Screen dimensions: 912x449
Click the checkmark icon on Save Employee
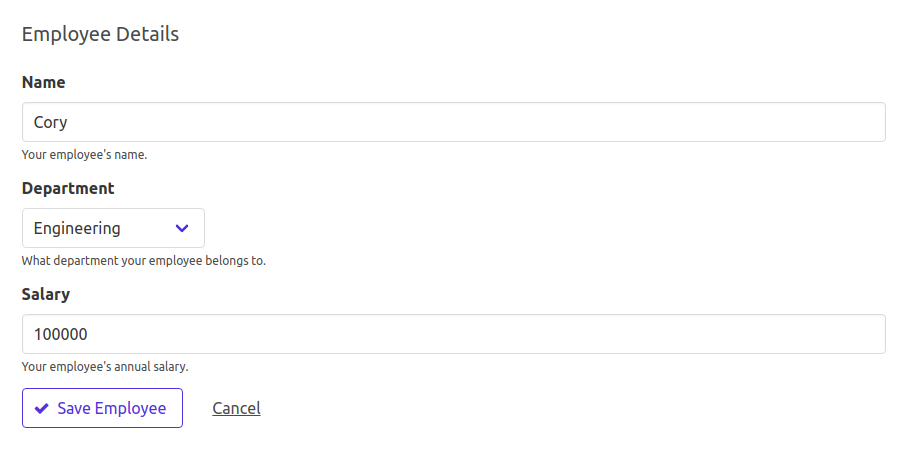[x=41, y=408]
